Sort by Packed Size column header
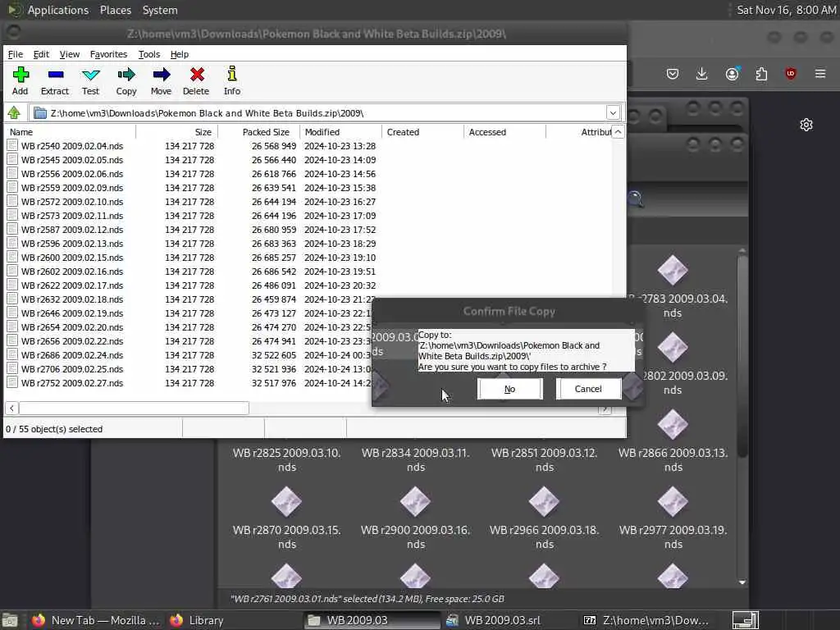Screen dimensions: 840x630 click(259, 132)
